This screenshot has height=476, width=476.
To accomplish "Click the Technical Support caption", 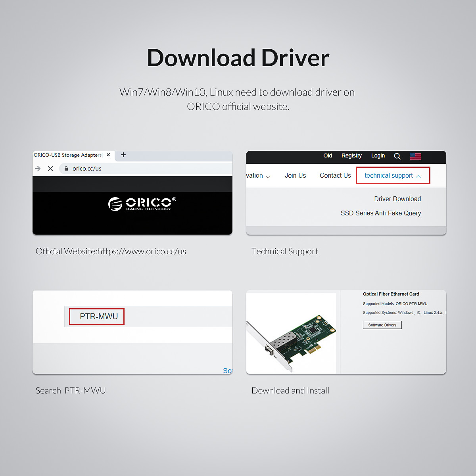I will click(285, 251).
